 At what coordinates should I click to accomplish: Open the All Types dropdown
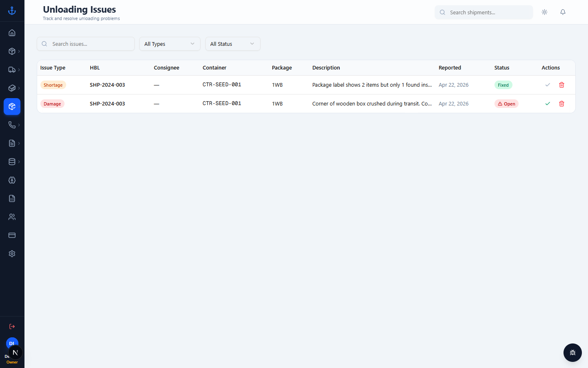click(x=170, y=44)
